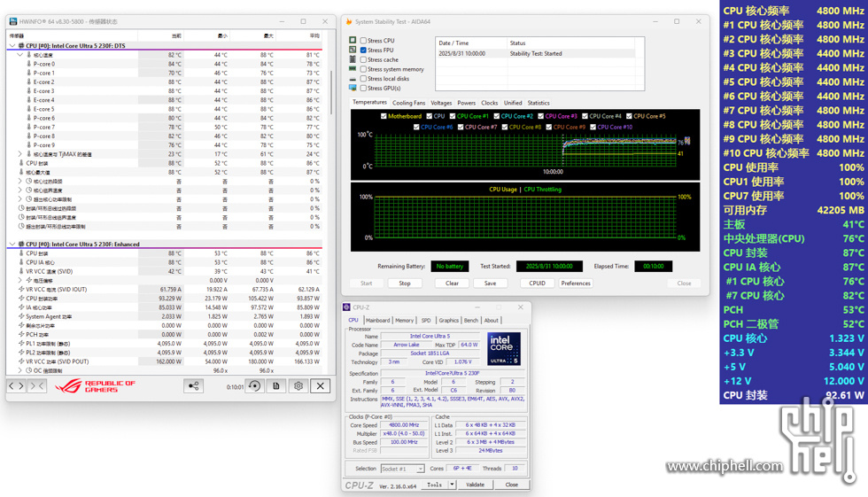Image resolution: width=868 pixels, height=497 pixels.
Task: Enable Stress GPU(s) checkbox
Action: point(363,88)
